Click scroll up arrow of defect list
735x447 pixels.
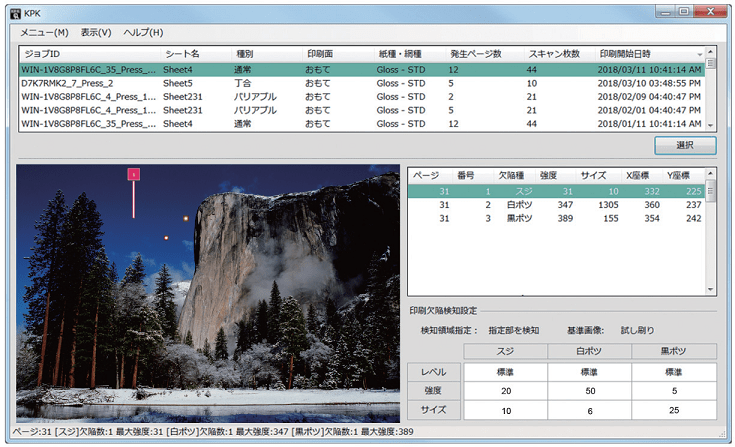click(x=710, y=173)
